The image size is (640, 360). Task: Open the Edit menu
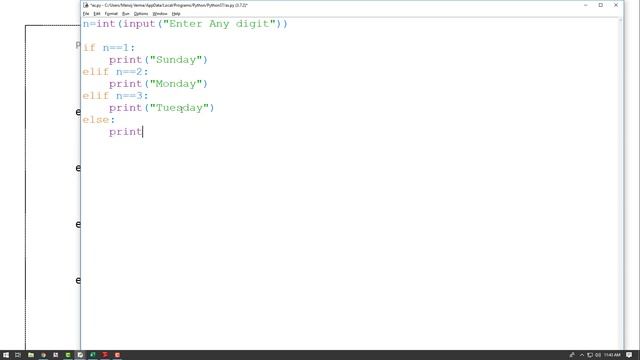pyautogui.click(x=97, y=13)
